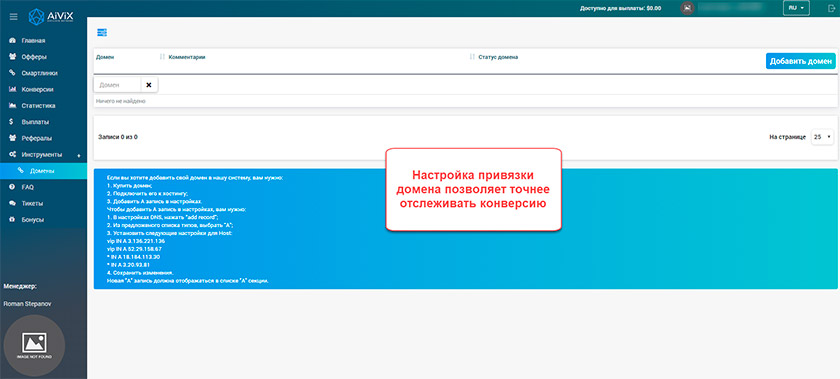Image resolution: width=840 pixels, height=379 pixels.
Task: Click the Бонусы gear icon
Action: (x=12, y=220)
